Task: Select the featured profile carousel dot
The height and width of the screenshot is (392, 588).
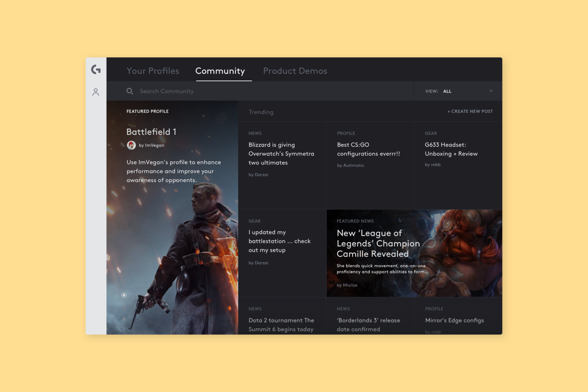Action: pyautogui.click(x=124, y=295)
